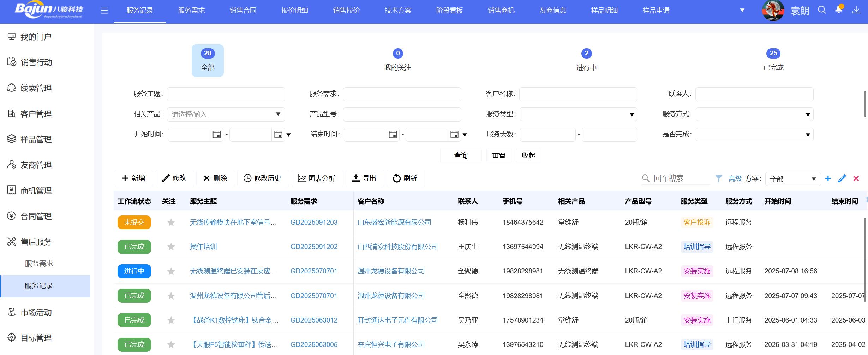Toggle follow star on 战斧K1数控铣床 row

point(171,320)
